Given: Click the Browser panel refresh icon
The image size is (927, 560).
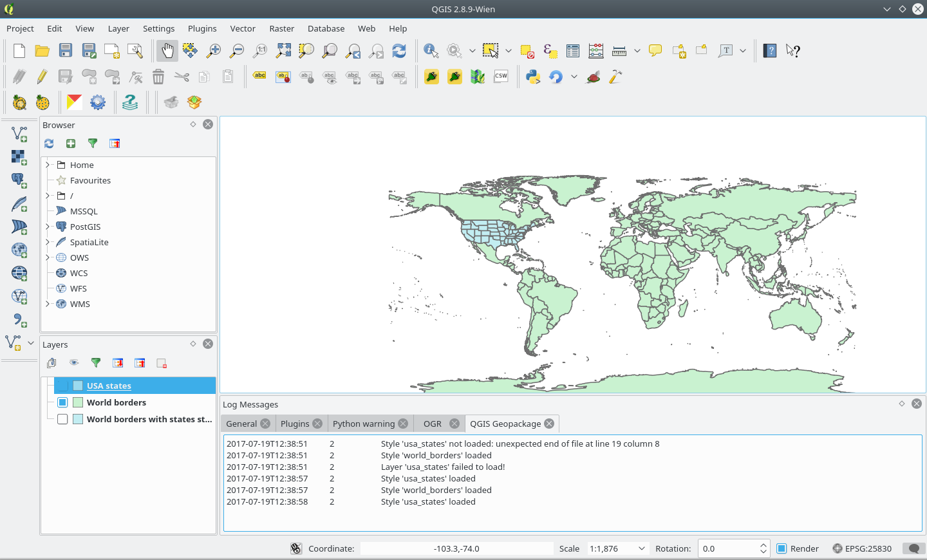Looking at the screenshot, I should point(49,144).
